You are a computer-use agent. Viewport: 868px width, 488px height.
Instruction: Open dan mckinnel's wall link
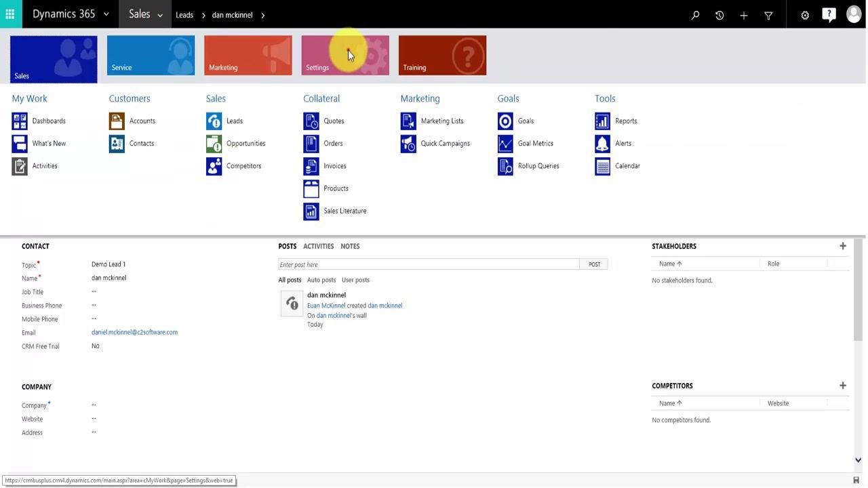[333, 315]
